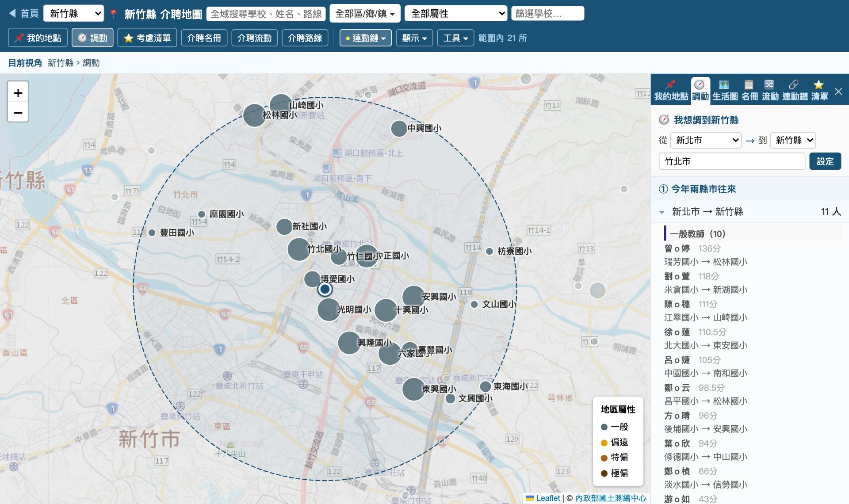The width and height of the screenshot is (849, 504).
Task: Open 介聘流動 from toolbar
Action: click(254, 38)
